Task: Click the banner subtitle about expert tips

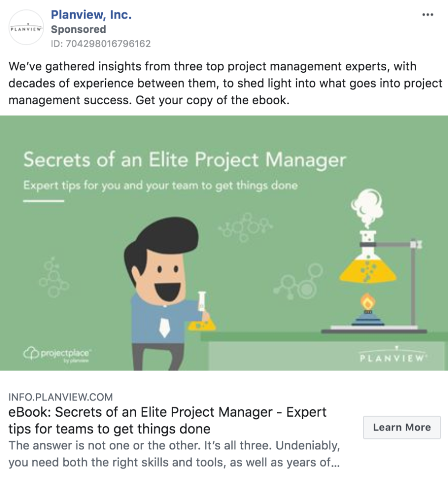Action: (160, 185)
